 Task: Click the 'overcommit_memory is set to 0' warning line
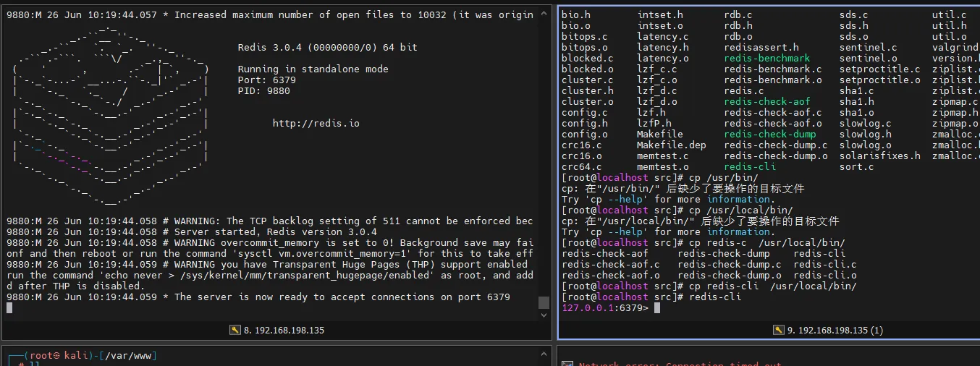coord(270,243)
